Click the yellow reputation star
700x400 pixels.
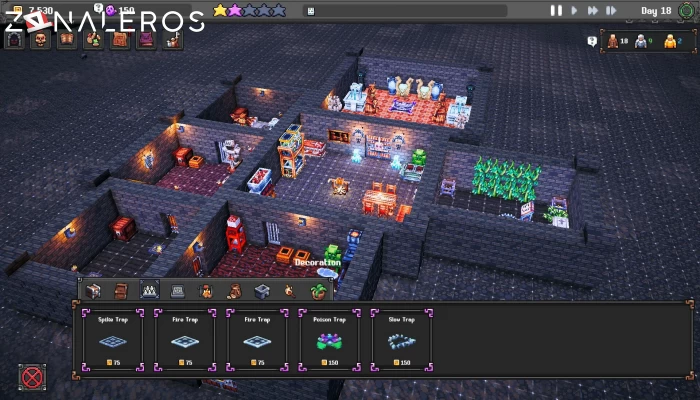point(220,10)
